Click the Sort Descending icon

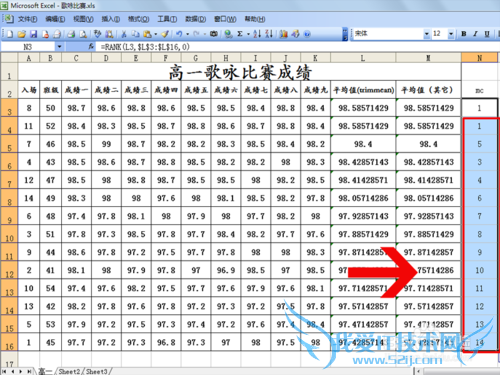(x=269, y=34)
